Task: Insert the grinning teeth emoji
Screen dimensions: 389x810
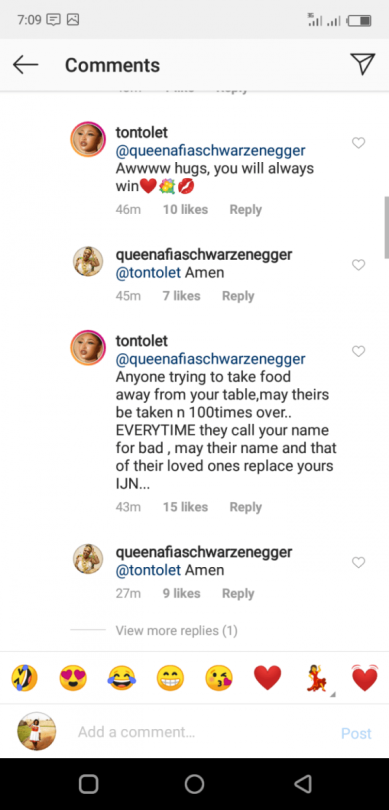Action: 170,678
